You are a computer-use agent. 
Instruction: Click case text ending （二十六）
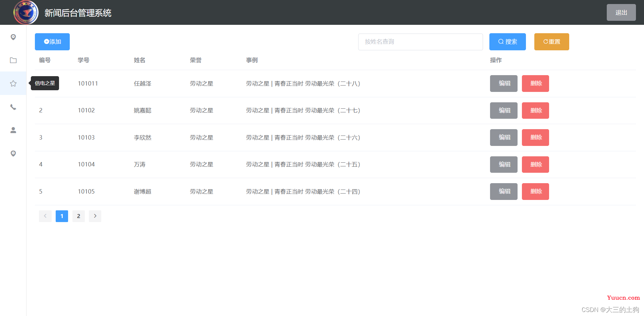(x=303, y=138)
